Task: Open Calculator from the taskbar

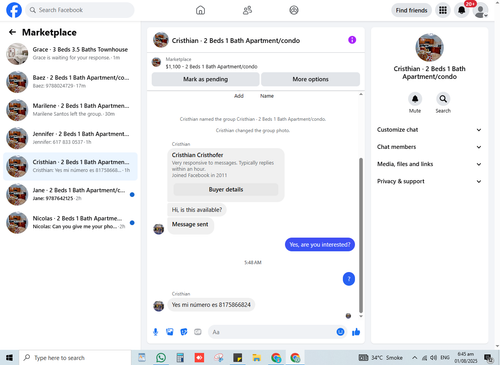Action: tap(180, 358)
